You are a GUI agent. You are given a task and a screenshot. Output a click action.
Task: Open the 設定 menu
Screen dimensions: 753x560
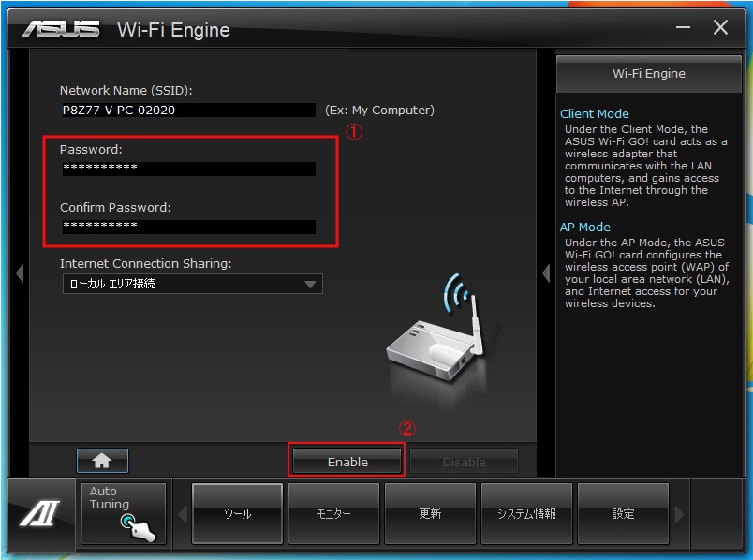pyautogui.click(x=623, y=514)
